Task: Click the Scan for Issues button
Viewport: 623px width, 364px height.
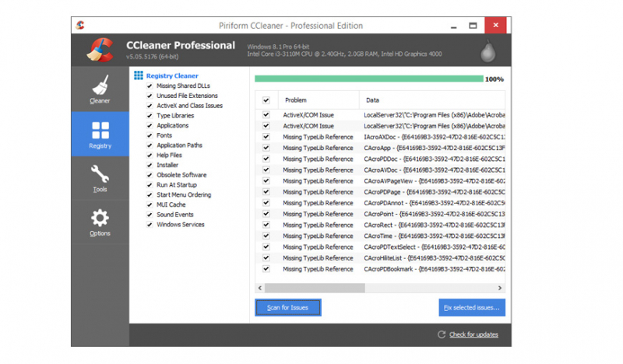Action: (x=288, y=308)
